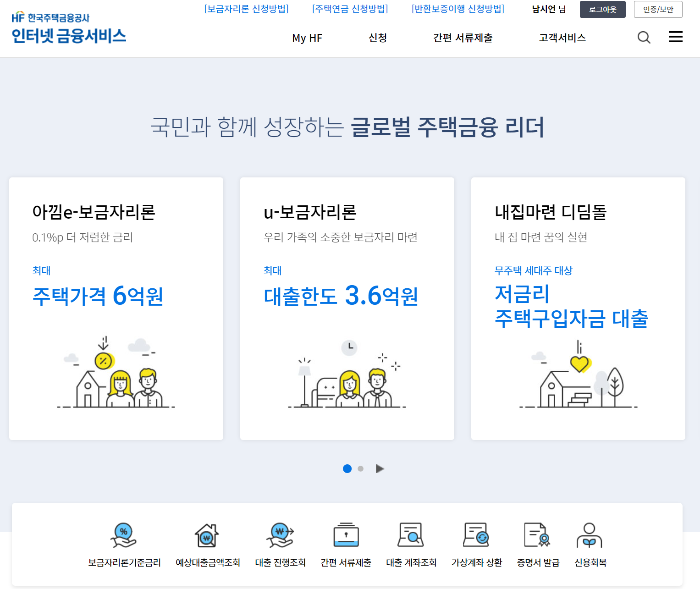Viewport: 700px width, 589px height.
Task: Click the 예상대출금액조회 house icon
Action: click(207, 535)
